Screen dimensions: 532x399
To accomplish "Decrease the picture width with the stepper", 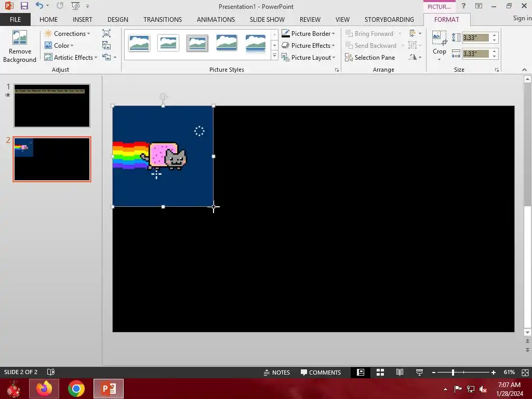I will click(x=495, y=56).
